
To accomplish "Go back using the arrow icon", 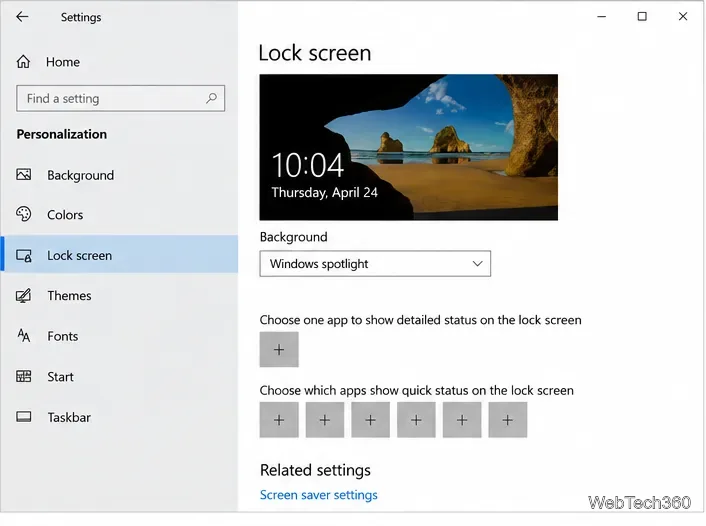I will 22,17.
